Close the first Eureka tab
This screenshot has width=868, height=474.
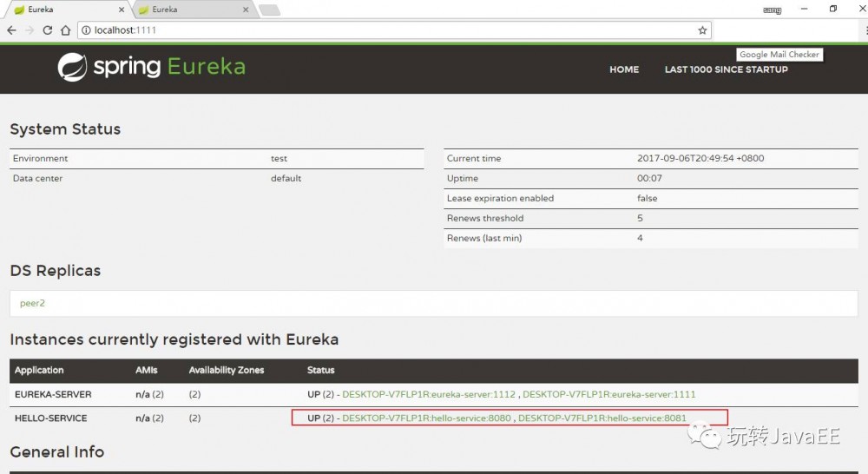click(122, 10)
